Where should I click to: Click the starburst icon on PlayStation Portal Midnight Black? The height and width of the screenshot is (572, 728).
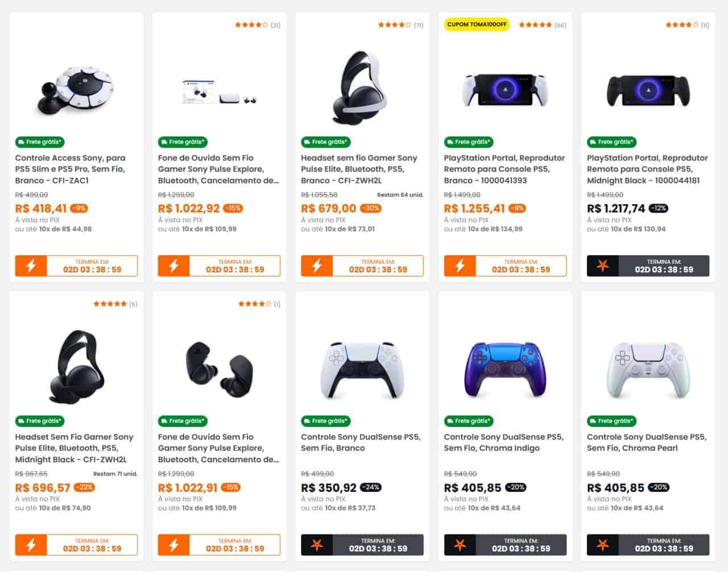coord(603,266)
